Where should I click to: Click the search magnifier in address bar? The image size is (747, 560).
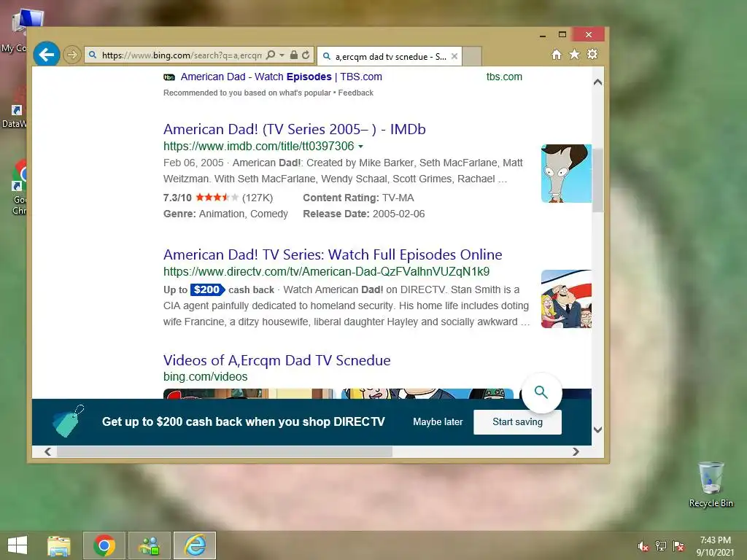(271, 55)
